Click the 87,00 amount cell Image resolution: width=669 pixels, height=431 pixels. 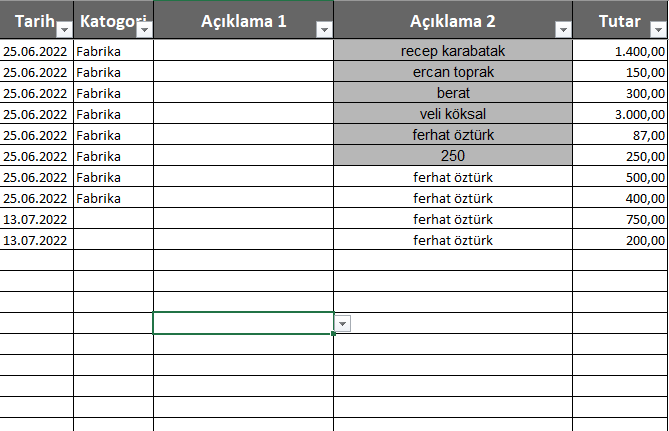tap(620, 135)
